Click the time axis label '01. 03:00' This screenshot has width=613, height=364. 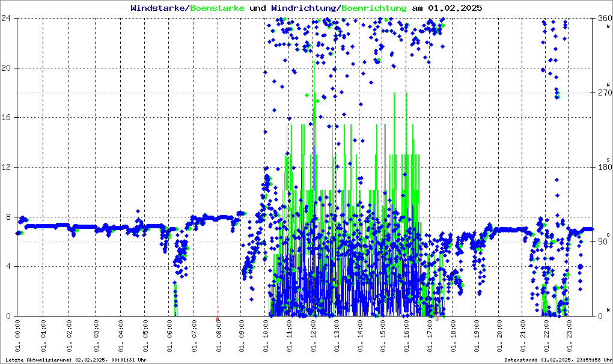(96, 336)
